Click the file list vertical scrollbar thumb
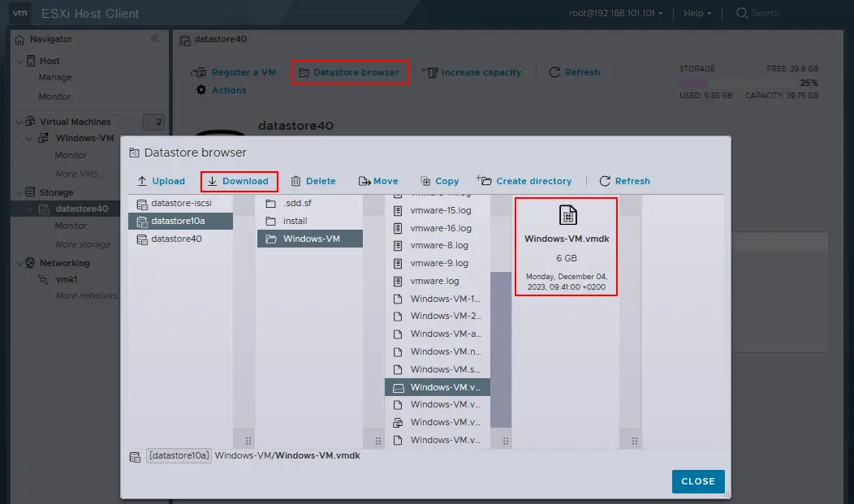Screen dimensions: 854x504 pos(501,350)
